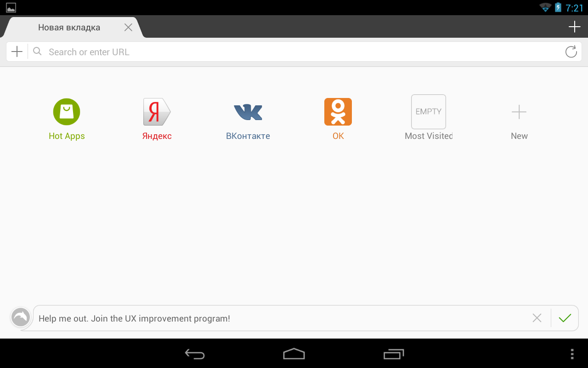The image size is (588, 368).
Task: Open the three-dot overflow menu
Action: click(572, 354)
